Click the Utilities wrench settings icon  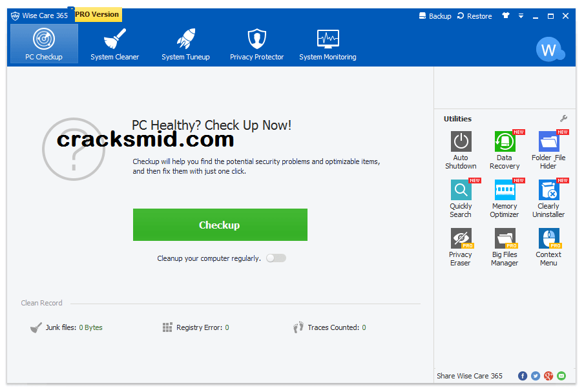(x=563, y=118)
